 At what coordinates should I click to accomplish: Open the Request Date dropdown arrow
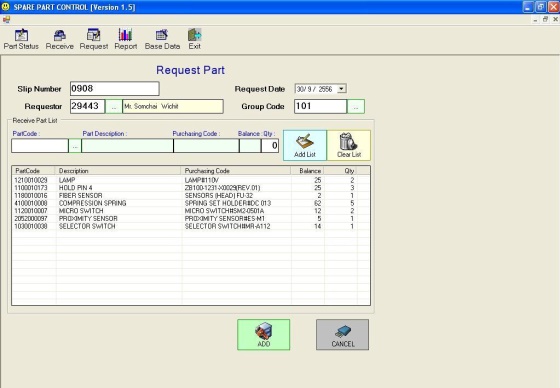[342, 89]
